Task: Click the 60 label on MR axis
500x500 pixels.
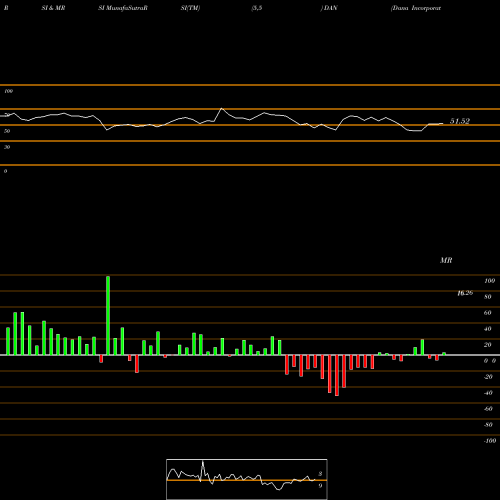Action: click(488, 313)
